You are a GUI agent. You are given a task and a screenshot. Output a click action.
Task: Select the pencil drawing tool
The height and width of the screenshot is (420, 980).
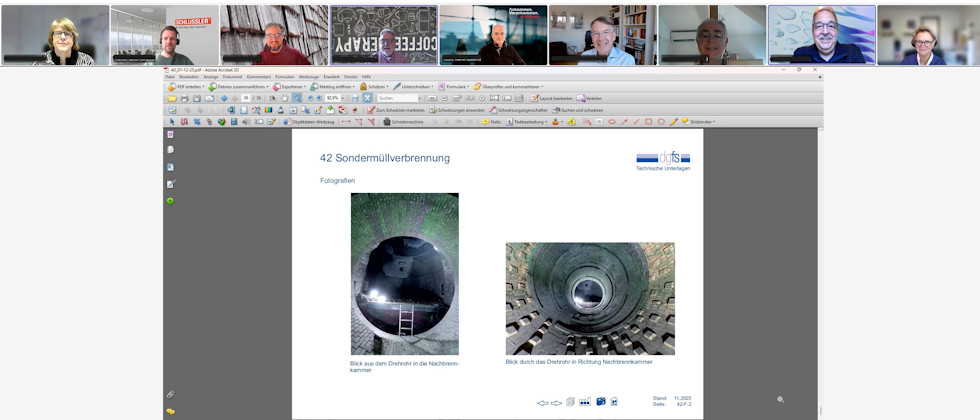click(x=673, y=122)
